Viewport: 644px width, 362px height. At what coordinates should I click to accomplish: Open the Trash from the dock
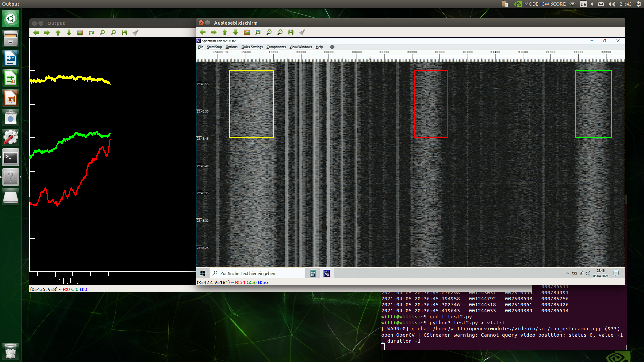pyautogui.click(x=11, y=351)
